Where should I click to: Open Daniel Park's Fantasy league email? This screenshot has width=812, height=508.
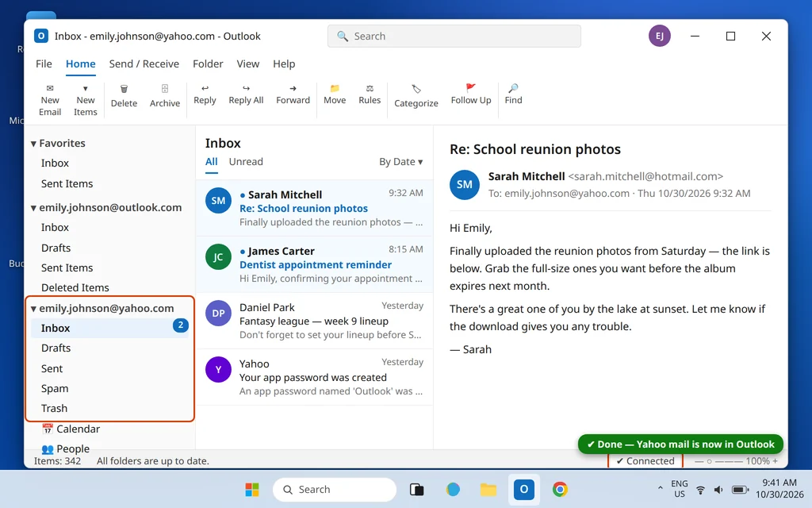[314, 321]
